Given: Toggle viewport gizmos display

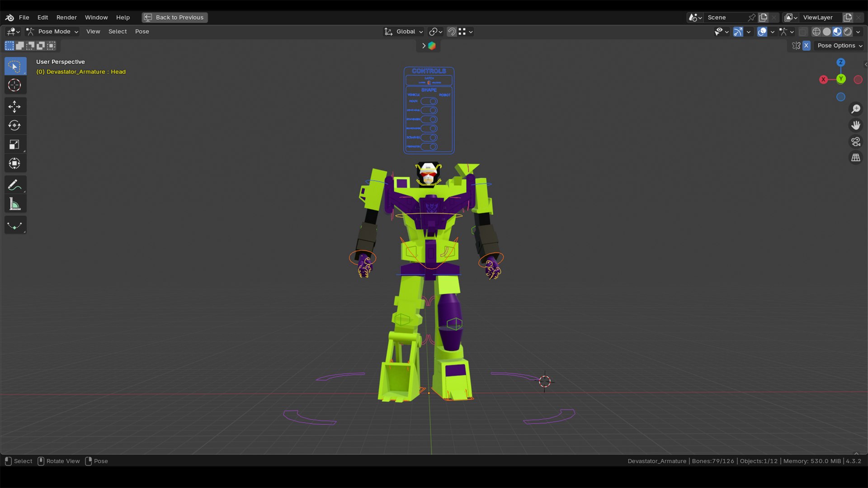Looking at the screenshot, I should [738, 32].
